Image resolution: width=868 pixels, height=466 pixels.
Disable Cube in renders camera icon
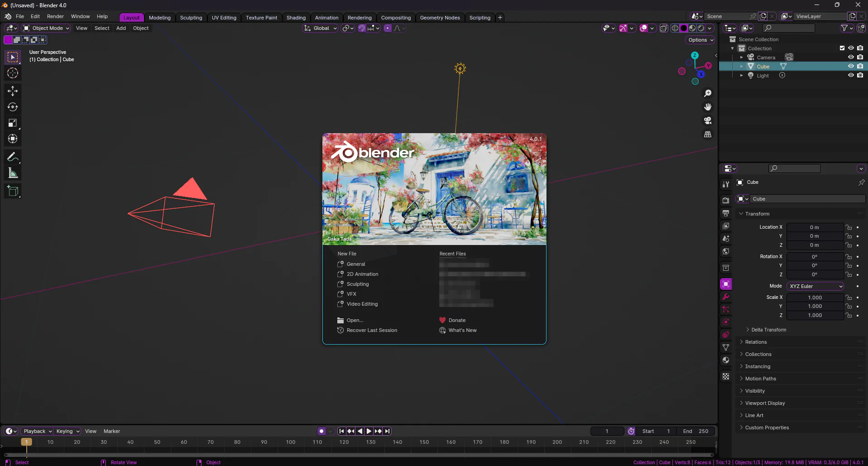860,66
